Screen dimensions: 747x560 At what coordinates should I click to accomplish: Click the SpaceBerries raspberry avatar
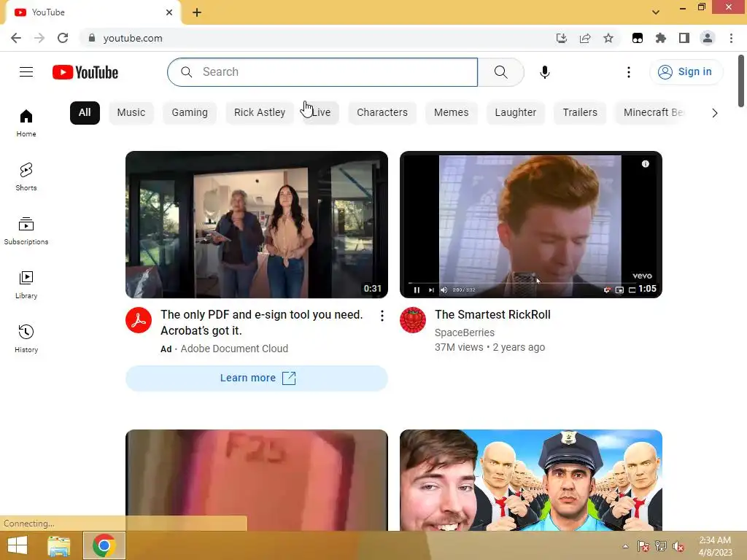pyautogui.click(x=413, y=320)
